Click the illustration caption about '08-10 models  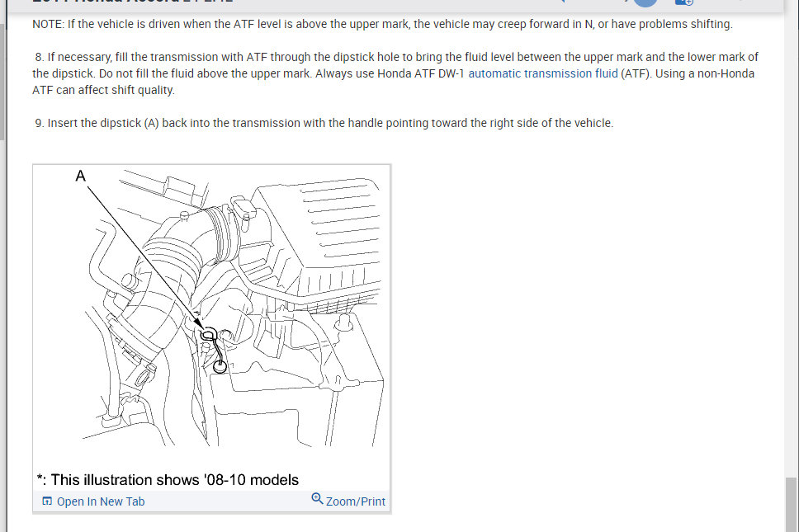168,479
